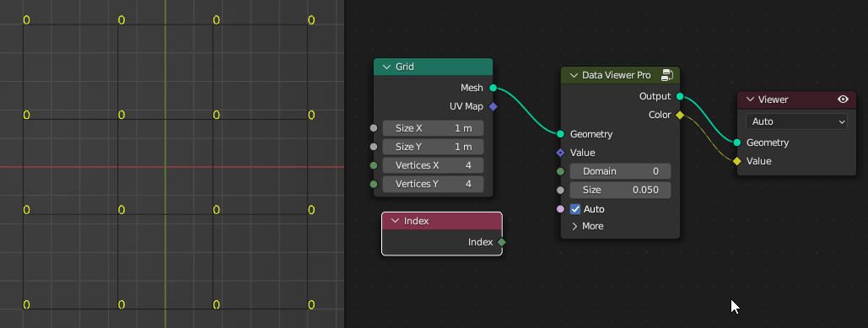
Task: Click the Size input socket on Data Viewer Pro
Action: (560, 190)
